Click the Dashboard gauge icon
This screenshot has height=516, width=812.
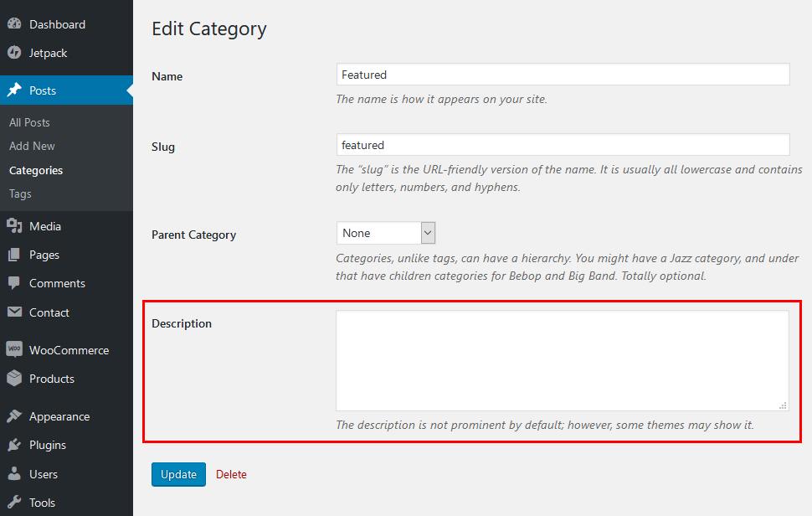click(14, 23)
